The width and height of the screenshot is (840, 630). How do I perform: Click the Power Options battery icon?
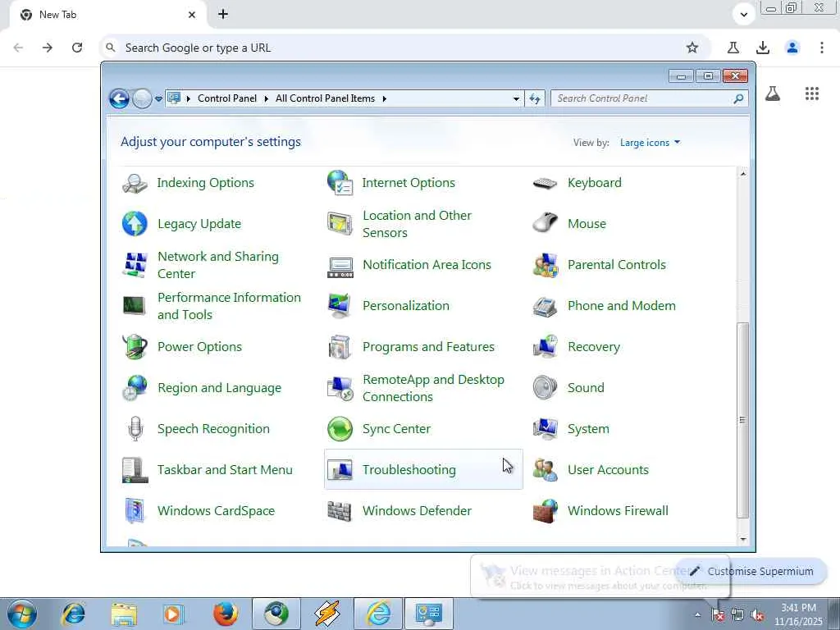click(x=135, y=347)
